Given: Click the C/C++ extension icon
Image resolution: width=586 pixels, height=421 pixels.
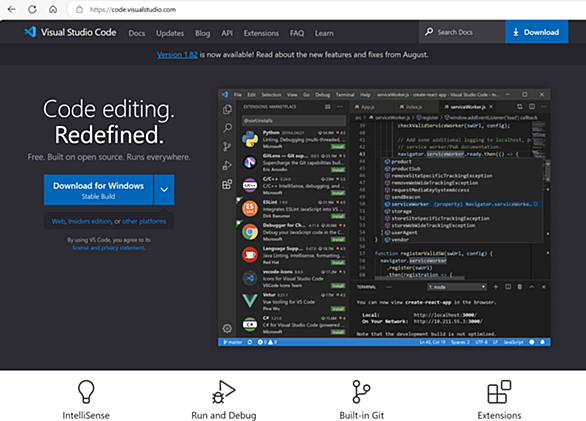Looking at the screenshot, I should (250, 185).
